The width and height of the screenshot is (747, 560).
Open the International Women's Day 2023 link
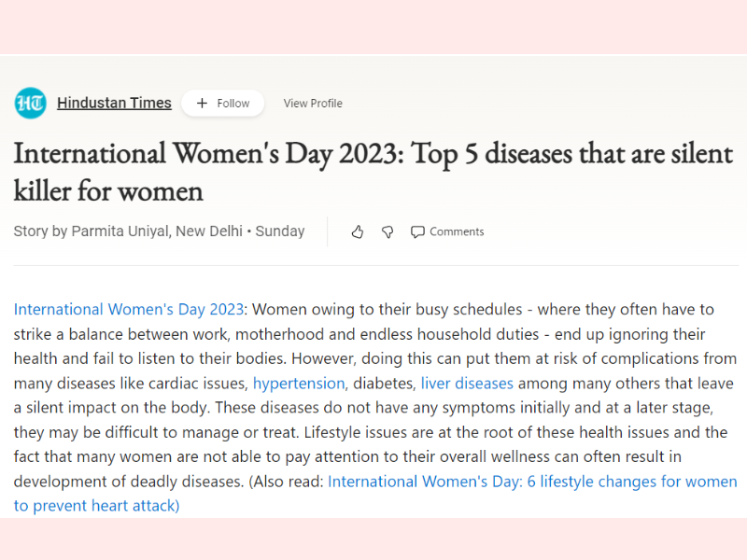(x=129, y=310)
